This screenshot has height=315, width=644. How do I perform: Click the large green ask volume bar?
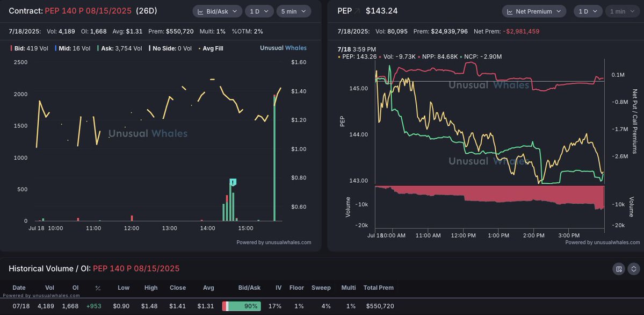[275, 159]
